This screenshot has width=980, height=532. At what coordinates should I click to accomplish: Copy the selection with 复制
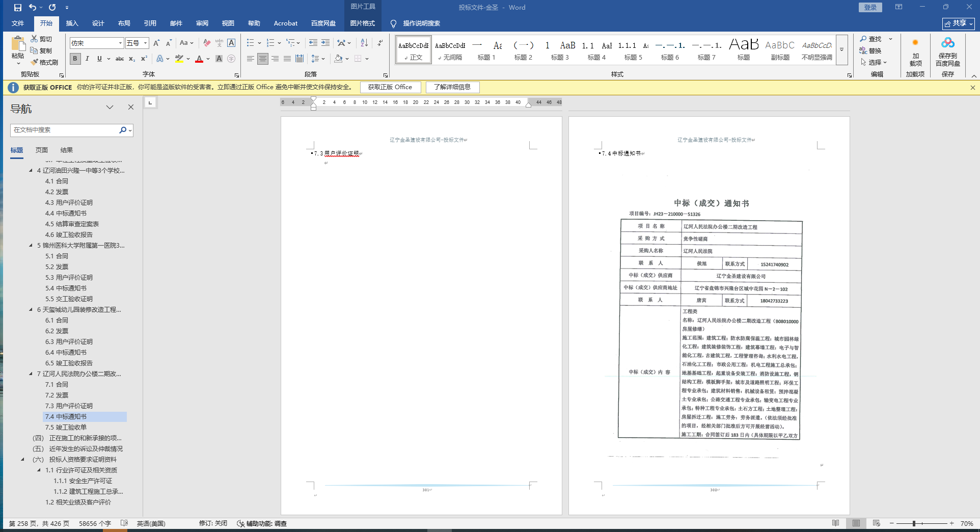click(x=41, y=50)
